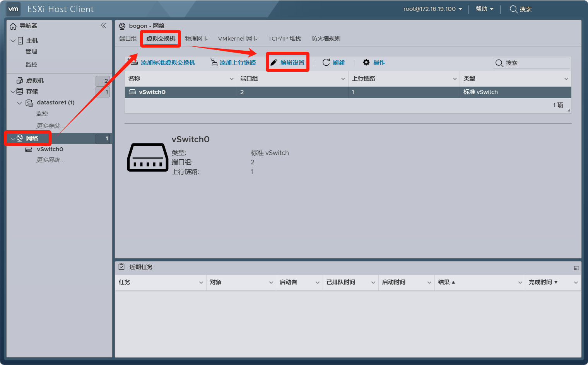Image resolution: width=588 pixels, height=365 pixels.
Task: Click the pencil Edit settings icon
Action: [x=274, y=62]
